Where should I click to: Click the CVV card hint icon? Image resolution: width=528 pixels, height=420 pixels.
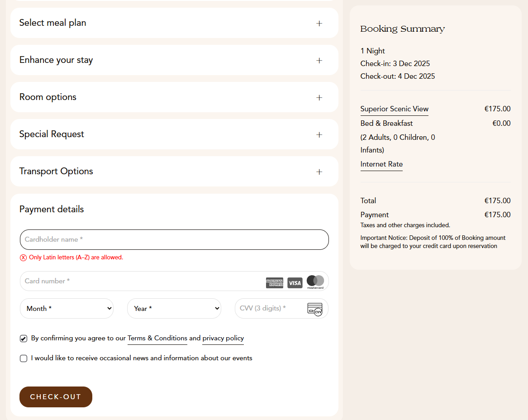tap(314, 309)
